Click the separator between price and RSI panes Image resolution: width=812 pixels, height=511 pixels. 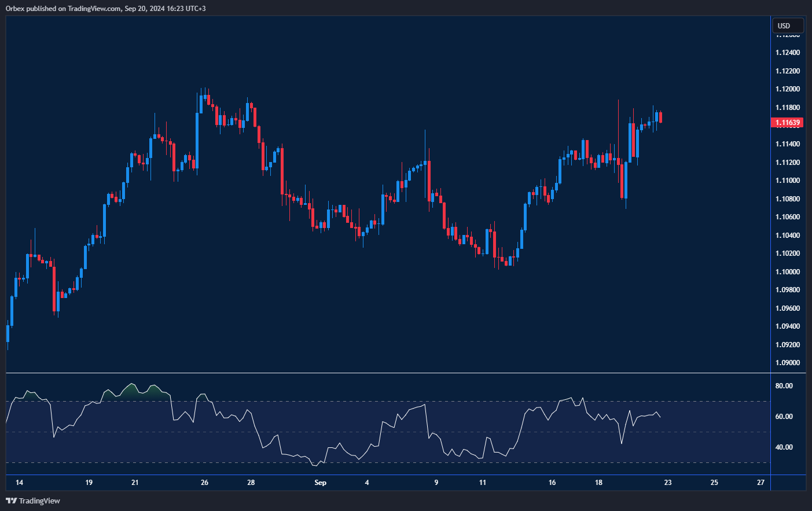[388, 373]
